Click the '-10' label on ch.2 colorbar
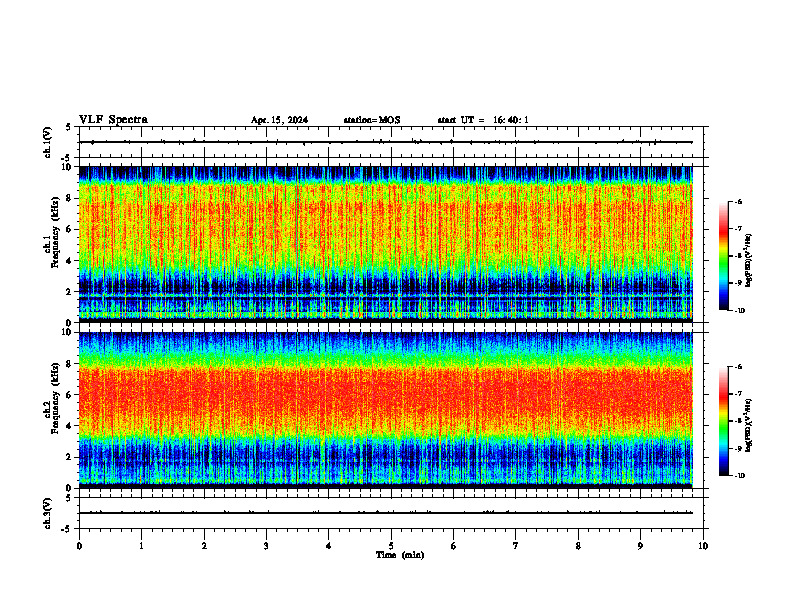792x612 pixels. point(739,476)
